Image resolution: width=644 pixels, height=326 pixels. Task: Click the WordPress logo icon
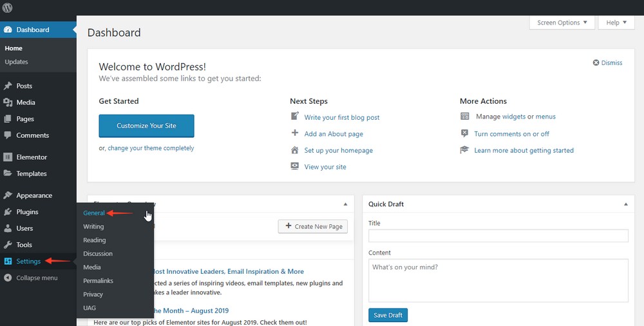[7, 7]
